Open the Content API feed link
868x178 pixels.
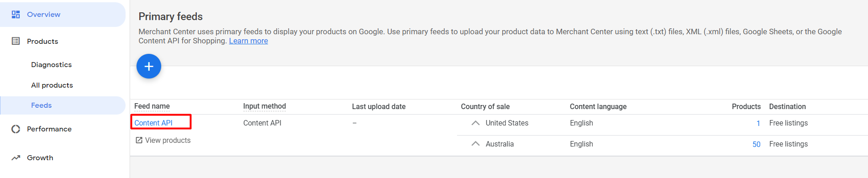coord(153,123)
